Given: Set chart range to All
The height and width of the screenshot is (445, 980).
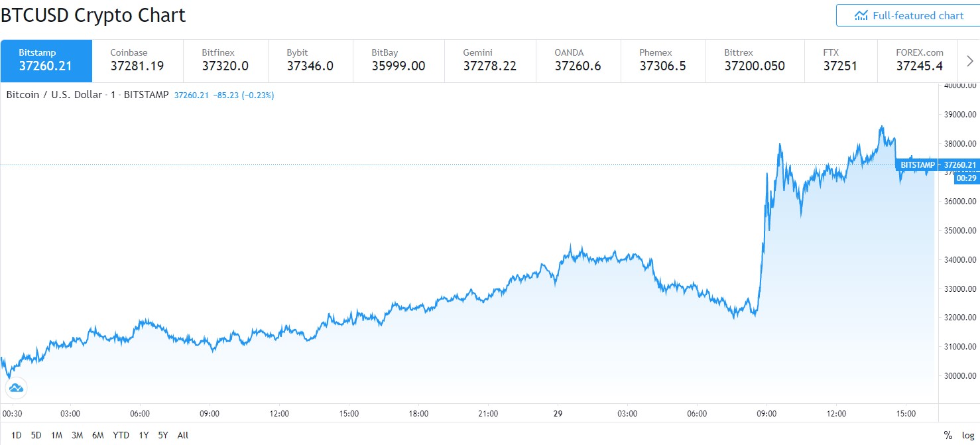Looking at the screenshot, I should [x=183, y=435].
